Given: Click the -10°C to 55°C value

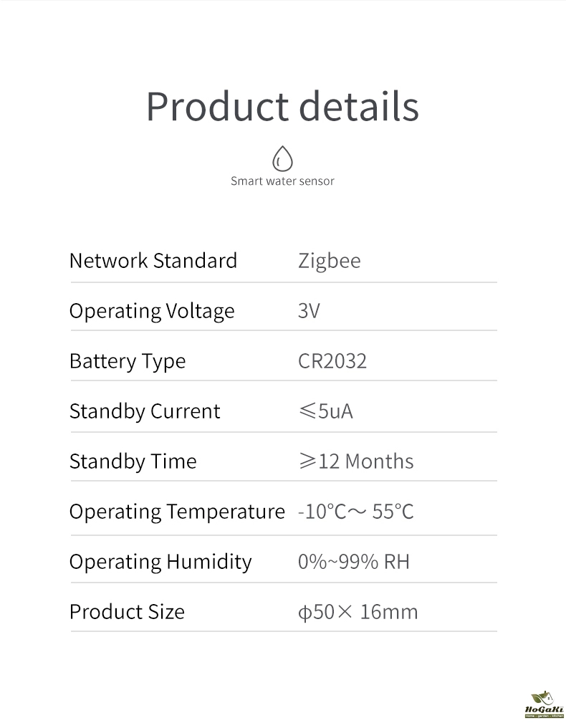Looking at the screenshot, I should point(356,512).
